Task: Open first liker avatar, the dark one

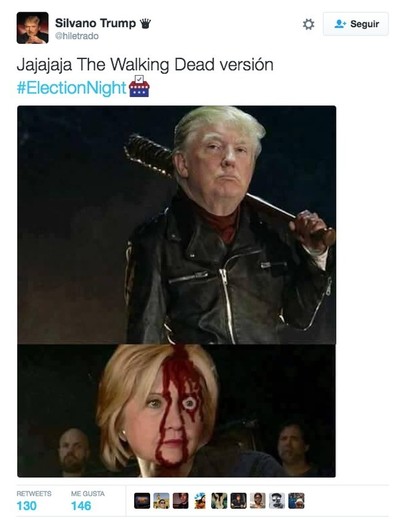Action: pyautogui.click(x=142, y=501)
